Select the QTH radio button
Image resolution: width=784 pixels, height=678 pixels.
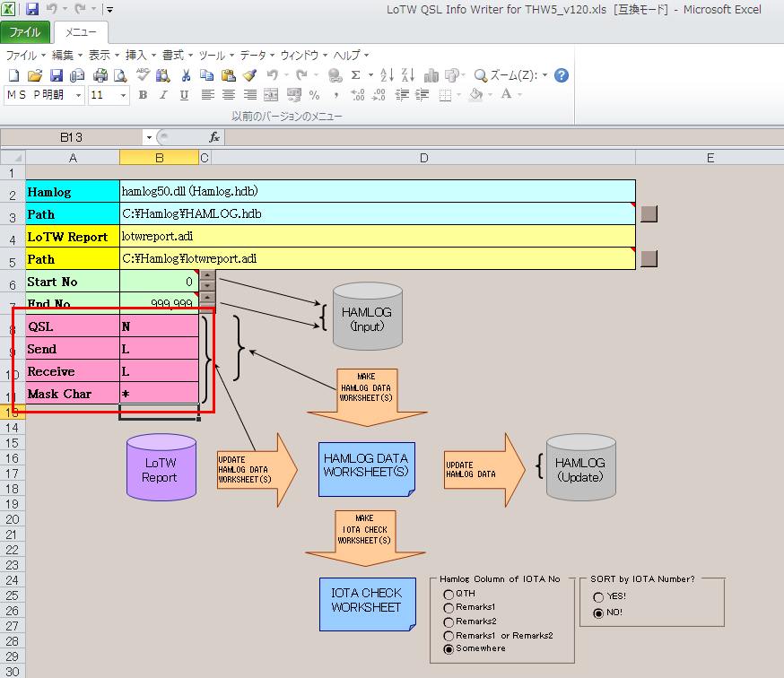click(x=449, y=594)
